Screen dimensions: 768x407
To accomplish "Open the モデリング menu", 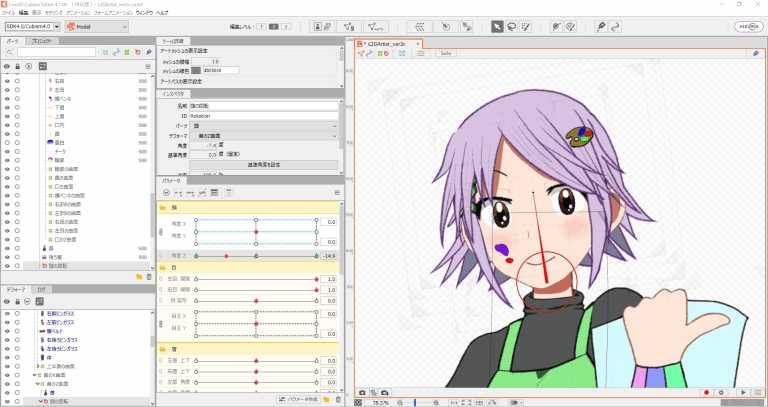I will (x=54, y=13).
